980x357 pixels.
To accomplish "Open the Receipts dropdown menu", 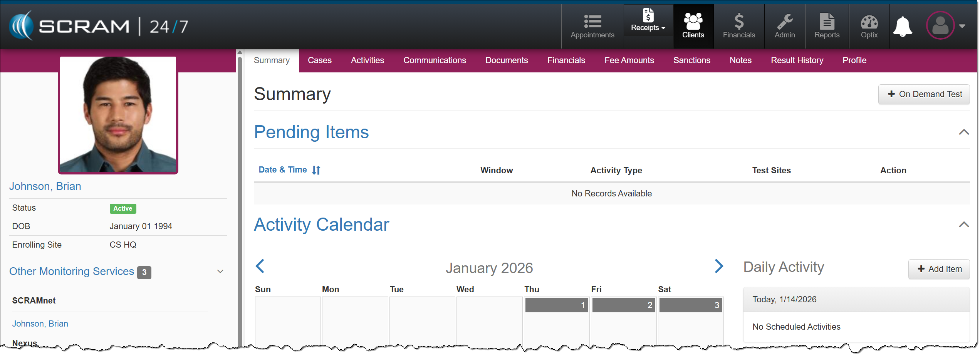I will 648,21.
